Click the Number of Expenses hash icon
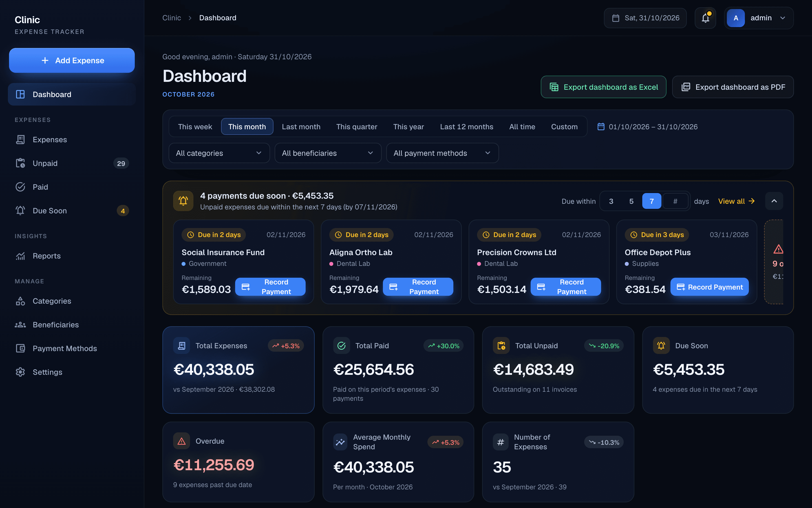The image size is (812, 508). (x=500, y=442)
